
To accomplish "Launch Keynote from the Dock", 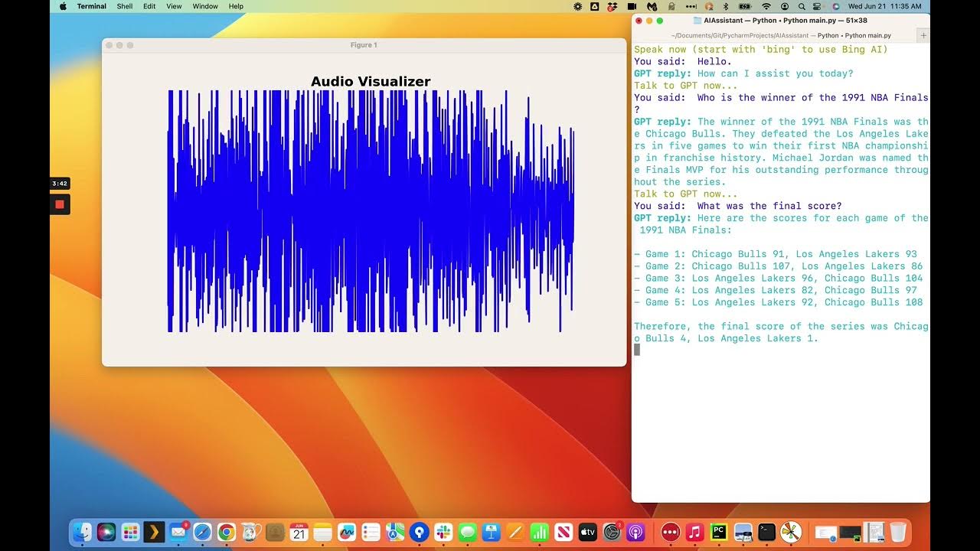I will pyautogui.click(x=492, y=532).
